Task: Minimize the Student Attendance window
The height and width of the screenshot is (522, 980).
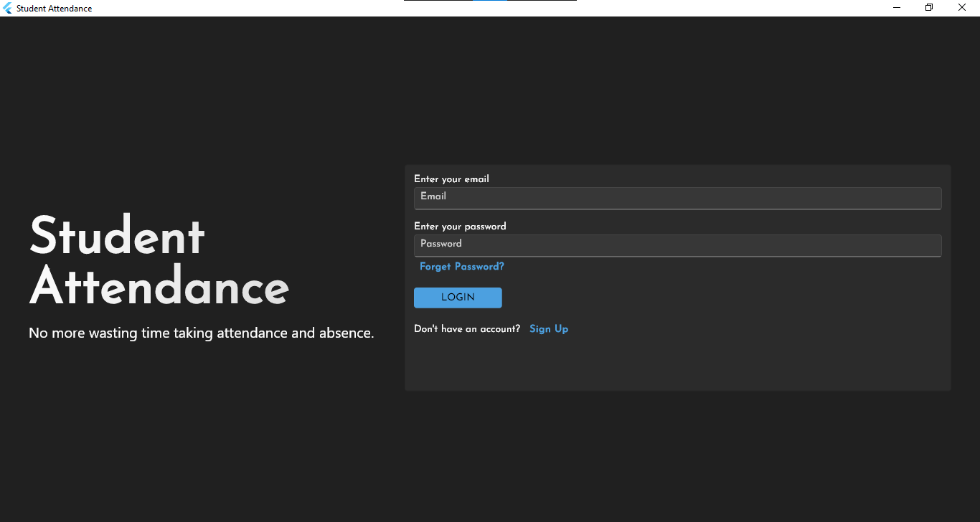Action: (896, 7)
